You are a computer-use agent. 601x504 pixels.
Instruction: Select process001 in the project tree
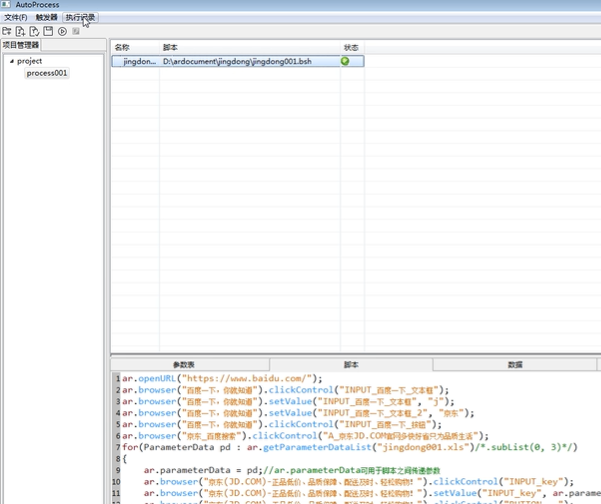(x=47, y=73)
